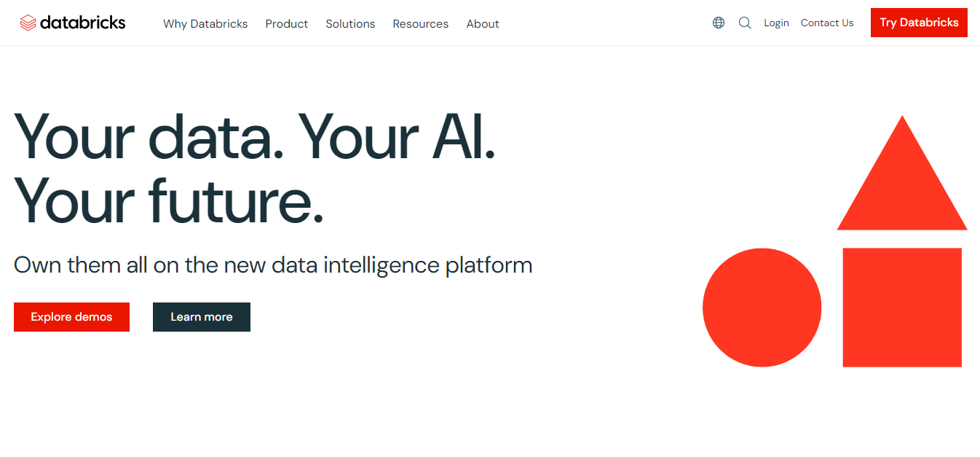This screenshot has width=980, height=457.
Task: Open the language selector globe icon
Action: tap(719, 23)
